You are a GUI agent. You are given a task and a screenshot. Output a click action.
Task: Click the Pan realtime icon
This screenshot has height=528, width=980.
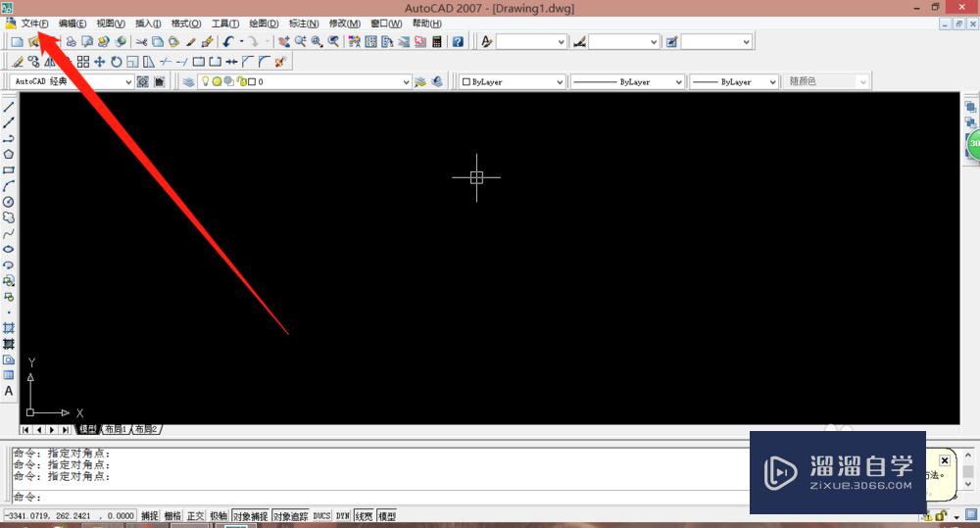[284, 42]
